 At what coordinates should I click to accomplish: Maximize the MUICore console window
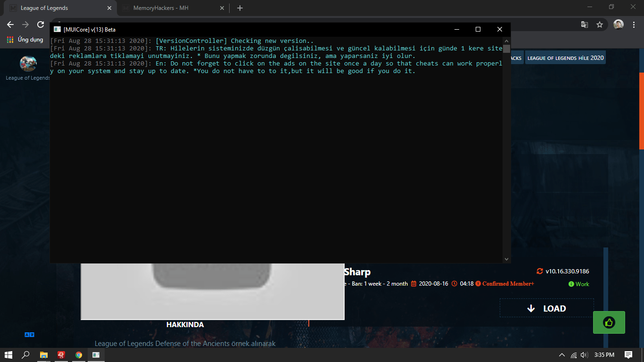(x=478, y=29)
